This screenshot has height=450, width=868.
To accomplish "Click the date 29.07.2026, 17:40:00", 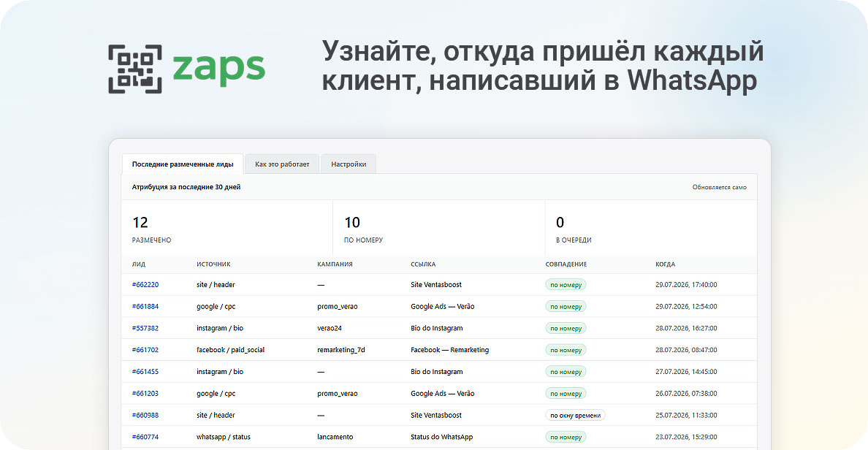I will coord(686,284).
